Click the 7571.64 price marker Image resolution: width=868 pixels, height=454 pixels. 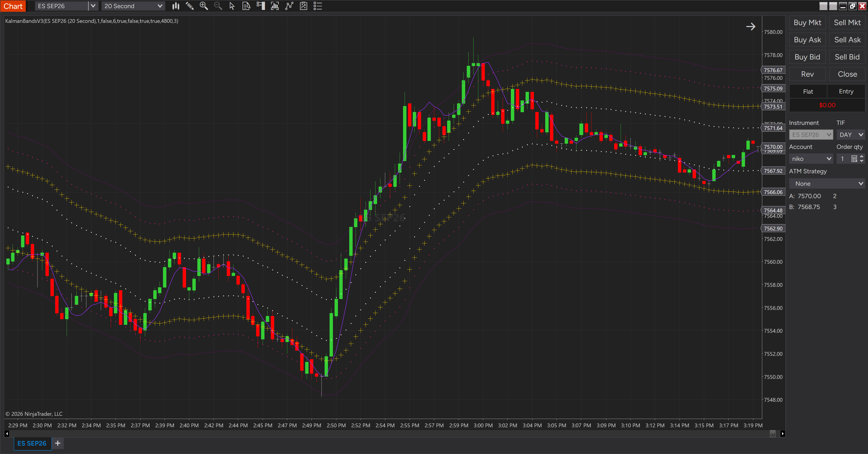tap(773, 128)
